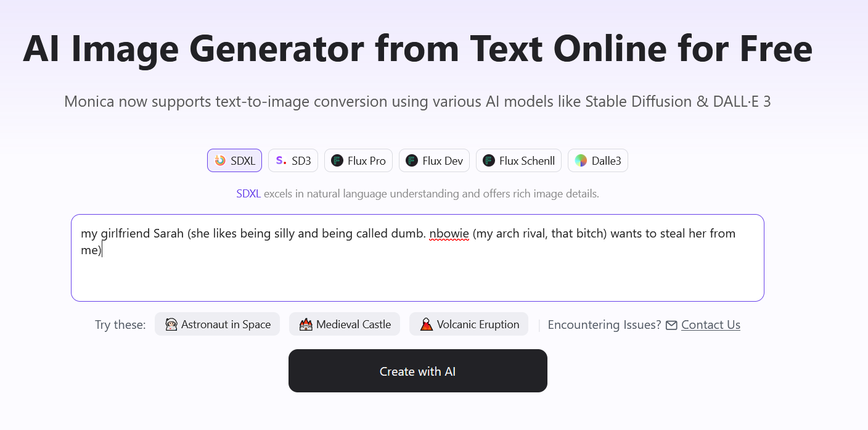Click the astronaut emoji icon
The height and width of the screenshot is (430, 868).
(171, 325)
